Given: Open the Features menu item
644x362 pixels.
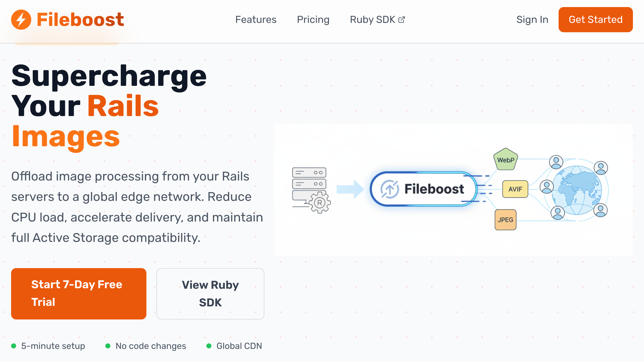Looking at the screenshot, I should pos(256,20).
